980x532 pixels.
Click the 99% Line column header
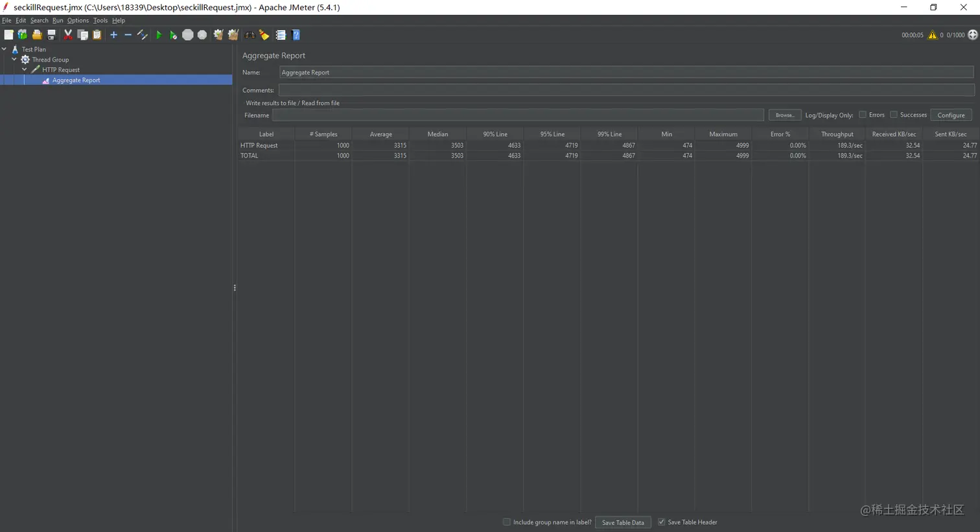click(x=609, y=134)
